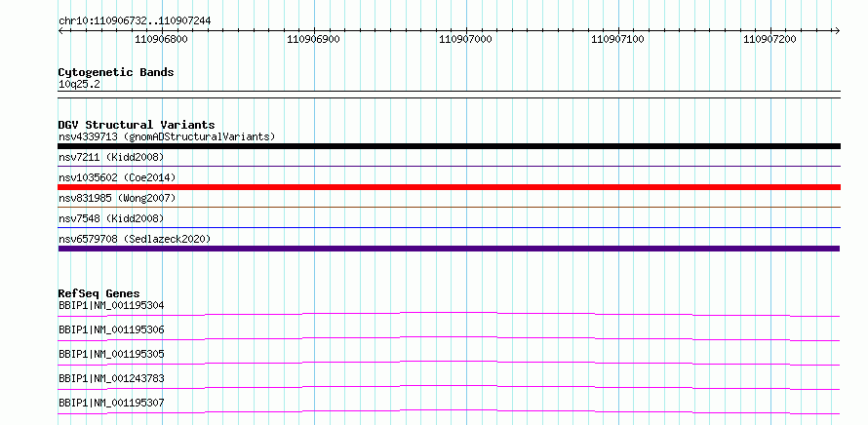868x425 pixels.
Task: Click the purple nsv6579708 variant bar
Action: [449, 249]
